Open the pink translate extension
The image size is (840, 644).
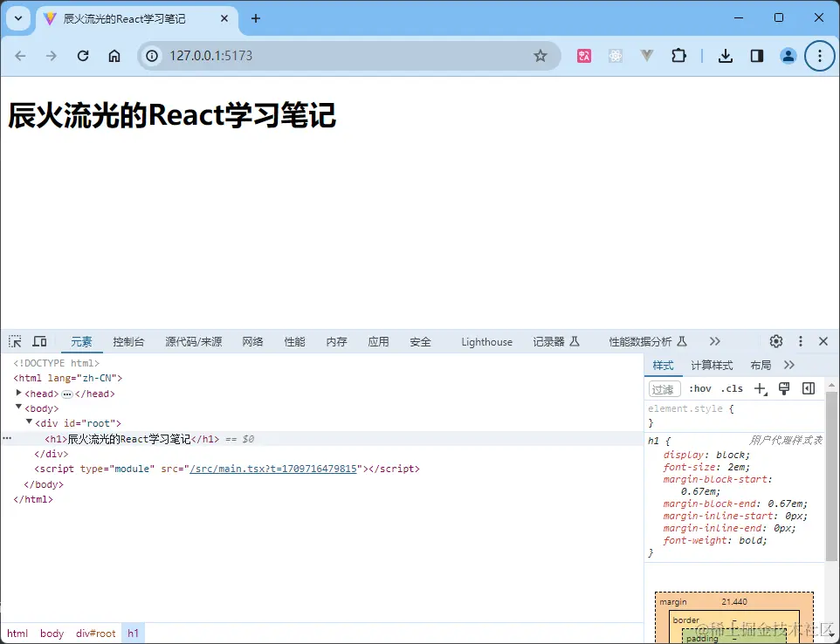click(584, 56)
